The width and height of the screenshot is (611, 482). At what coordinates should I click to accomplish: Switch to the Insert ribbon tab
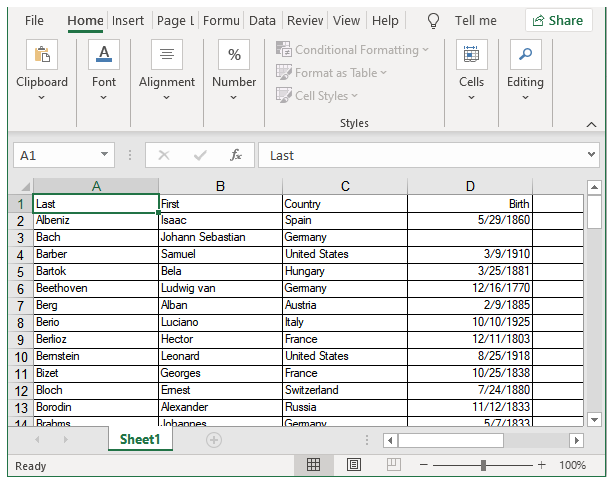pyautogui.click(x=128, y=20)
